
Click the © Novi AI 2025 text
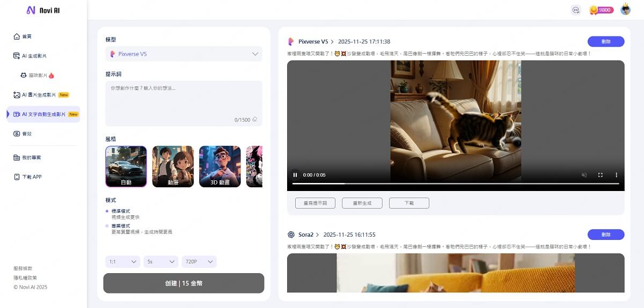(31, 287)
